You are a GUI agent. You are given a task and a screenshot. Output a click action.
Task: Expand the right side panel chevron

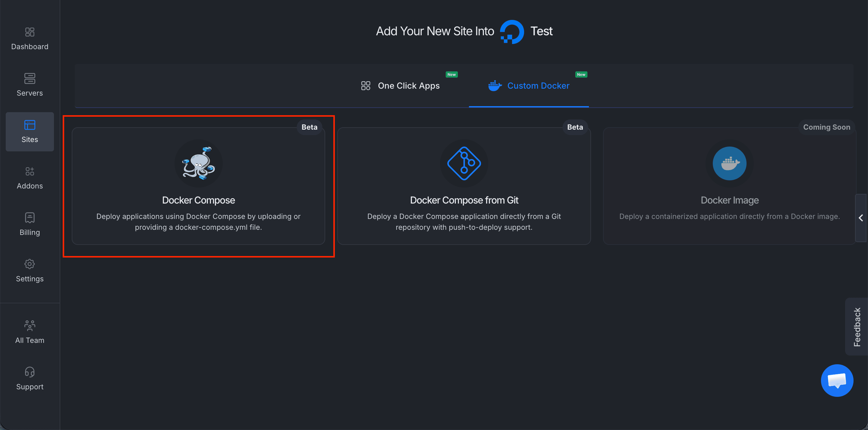[861, 218]
